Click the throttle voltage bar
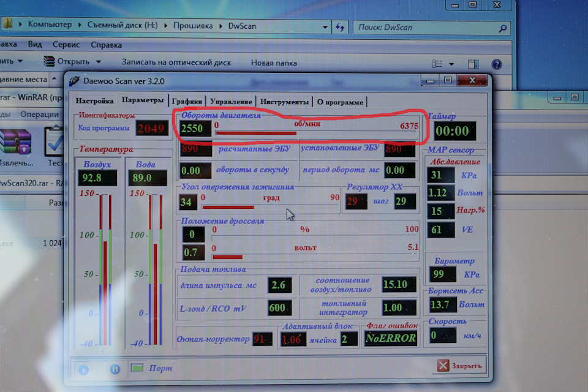 315,257
